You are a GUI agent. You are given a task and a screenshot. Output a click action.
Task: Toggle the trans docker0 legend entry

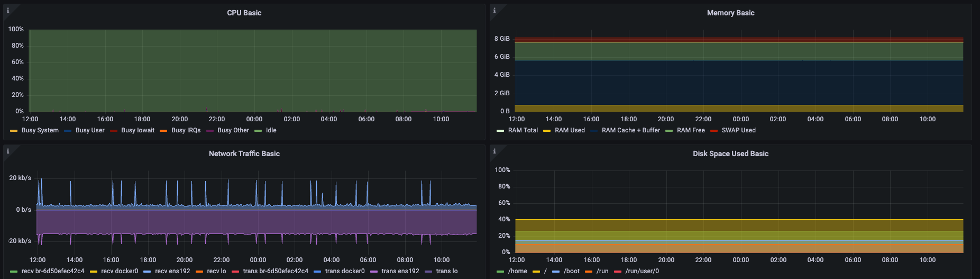click(x=345, y=271)
